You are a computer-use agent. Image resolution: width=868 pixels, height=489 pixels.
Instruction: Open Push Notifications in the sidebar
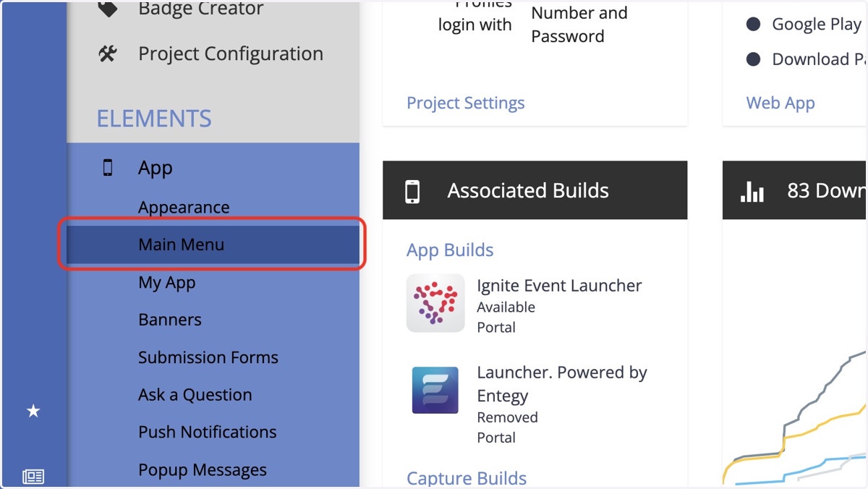click(x=208, y=432)
